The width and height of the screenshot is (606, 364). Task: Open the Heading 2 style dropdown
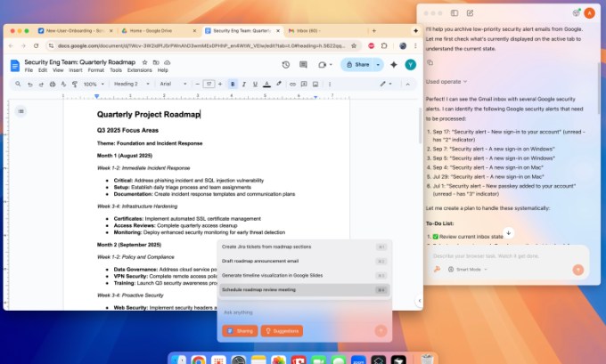[x=131, y=85]
